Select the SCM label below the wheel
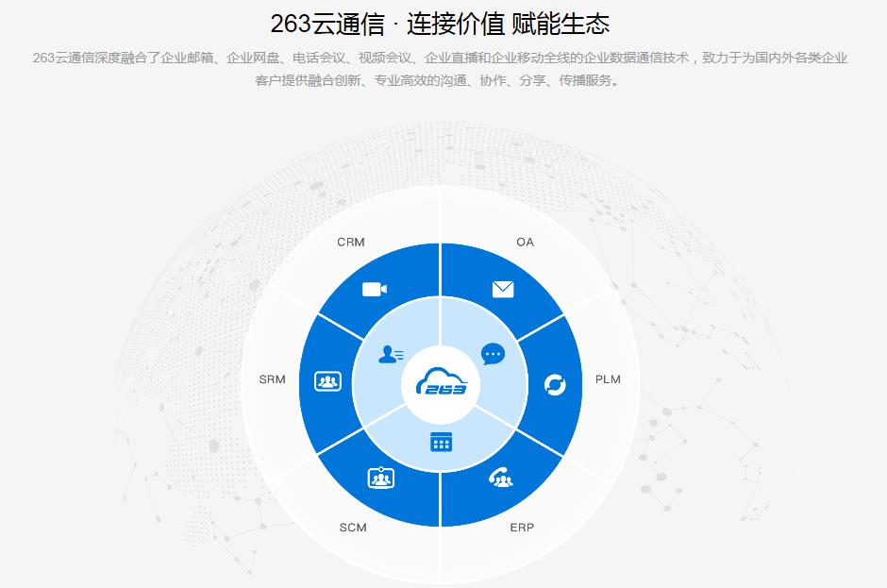The width and height of the screenshot is (887, 588). 352,529
